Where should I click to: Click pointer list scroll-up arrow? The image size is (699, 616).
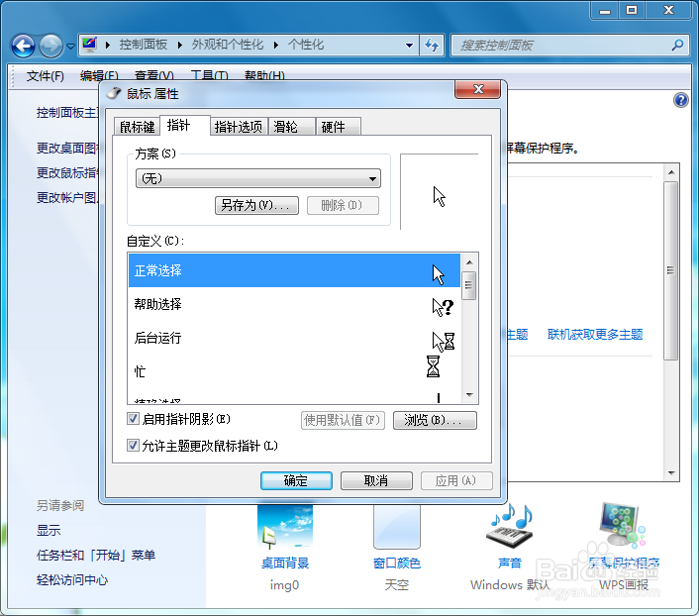pyautogui.click(x=469, y=262)
